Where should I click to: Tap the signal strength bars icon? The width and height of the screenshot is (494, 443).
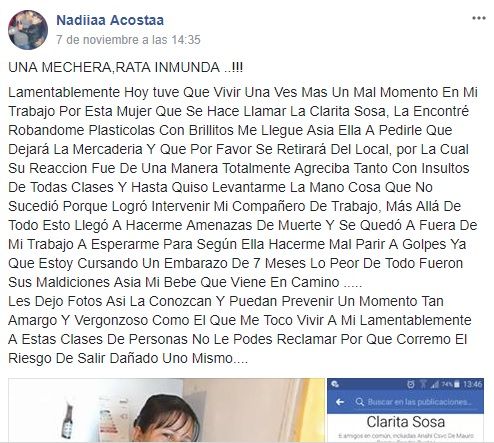pos(435,385)
